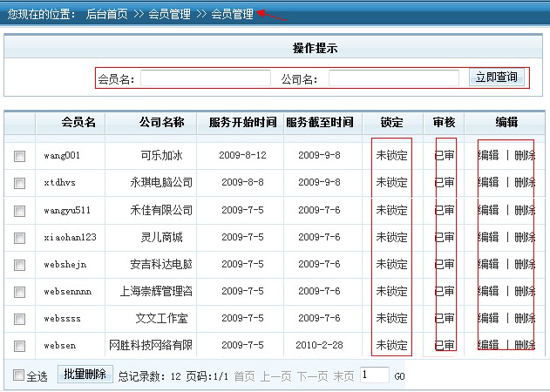The width and height of the screenshot is (550, 392).
Task: Edit the websennnn member record
Action: (488, 291)
